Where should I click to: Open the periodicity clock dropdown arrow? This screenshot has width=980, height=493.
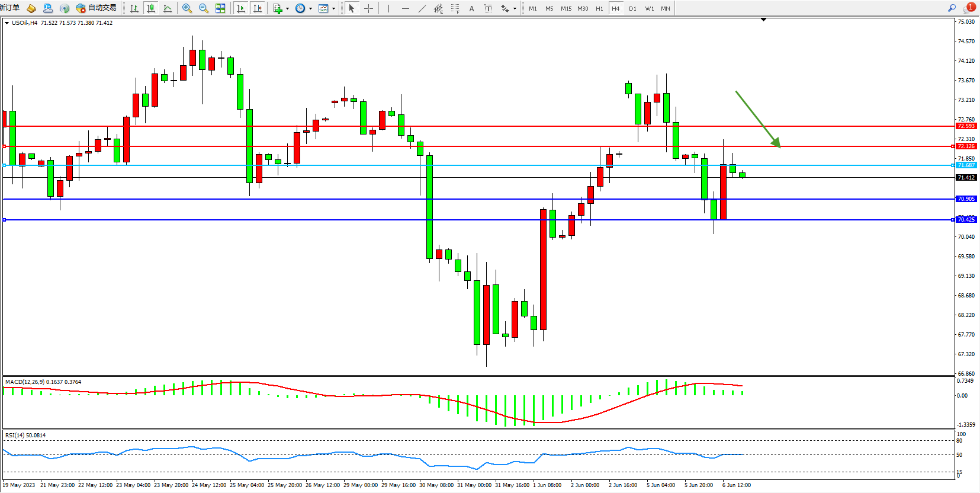310,9
